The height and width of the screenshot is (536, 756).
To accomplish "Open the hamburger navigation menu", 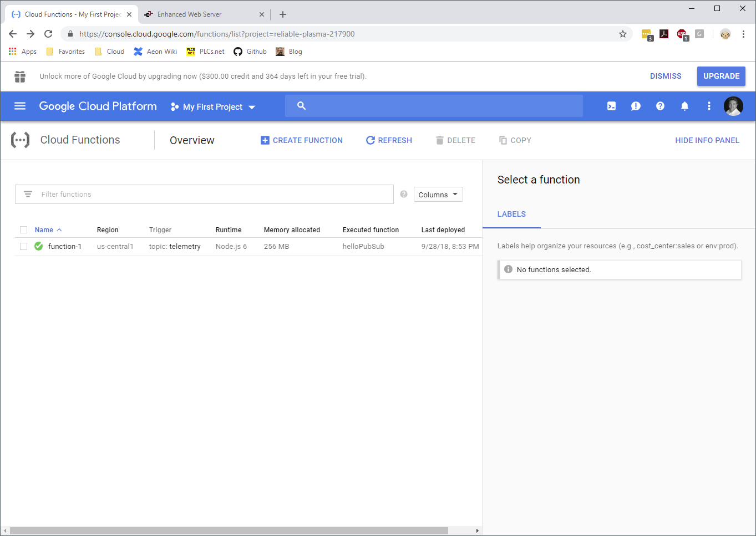I will [20, 106].
